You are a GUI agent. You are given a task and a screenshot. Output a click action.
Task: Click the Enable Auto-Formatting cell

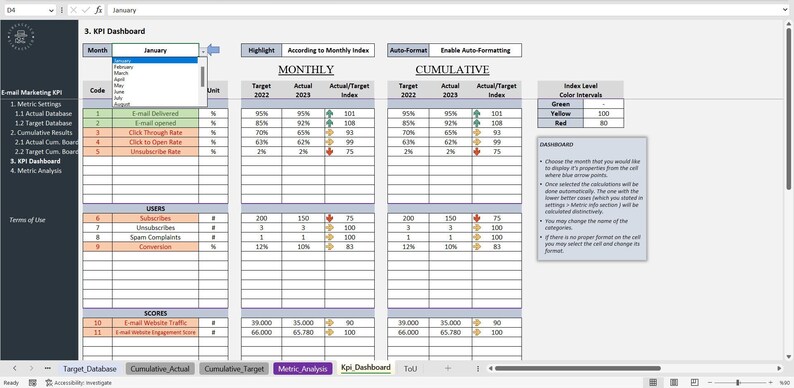[x=475, y=50]
